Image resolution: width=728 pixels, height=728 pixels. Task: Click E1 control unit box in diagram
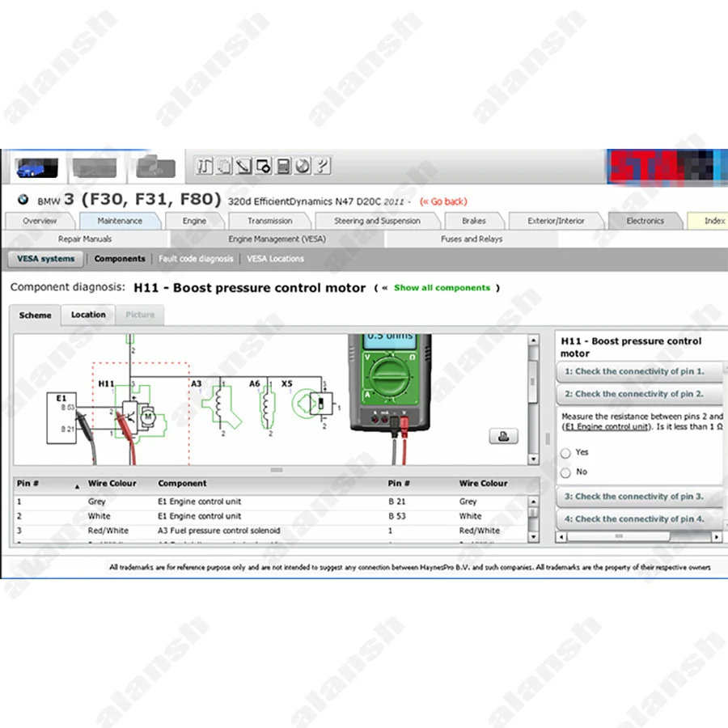coord(61,418)
